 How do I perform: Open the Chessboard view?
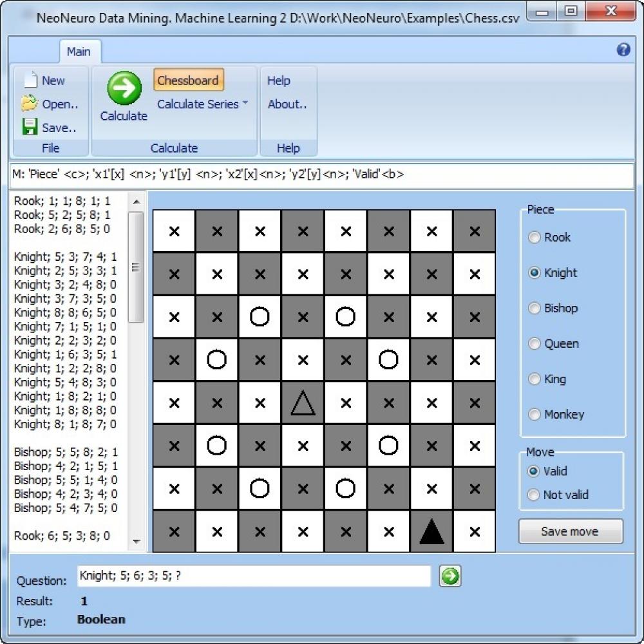pyautogui.click(x=188, y=80)
